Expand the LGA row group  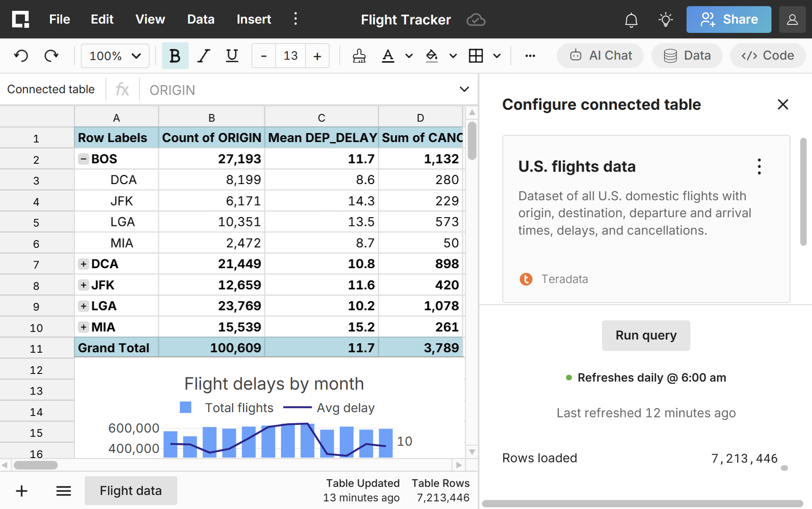pos(83,306)
